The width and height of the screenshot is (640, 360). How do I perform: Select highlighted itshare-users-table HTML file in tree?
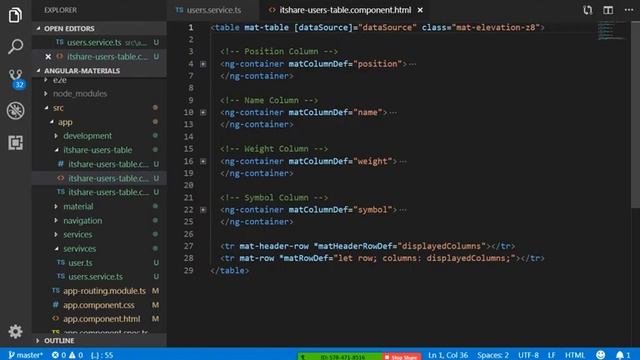tap(99, 178)
